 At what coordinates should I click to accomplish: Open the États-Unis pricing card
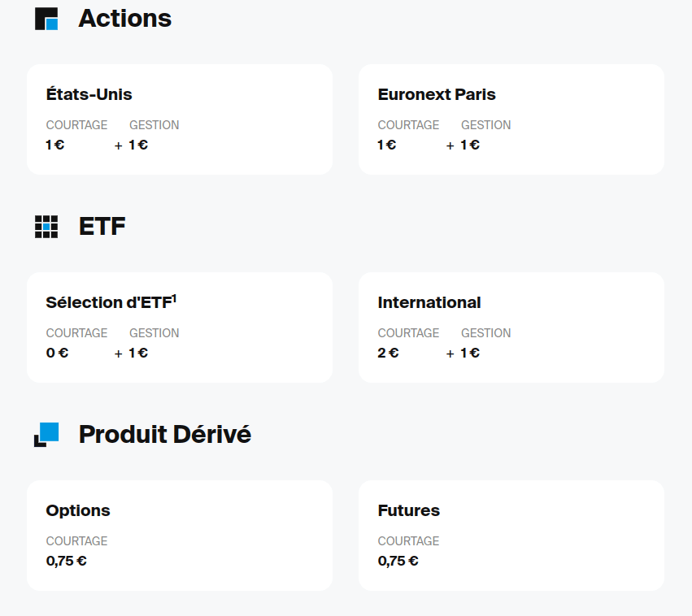pyautogui.click(x=180, y=119)
